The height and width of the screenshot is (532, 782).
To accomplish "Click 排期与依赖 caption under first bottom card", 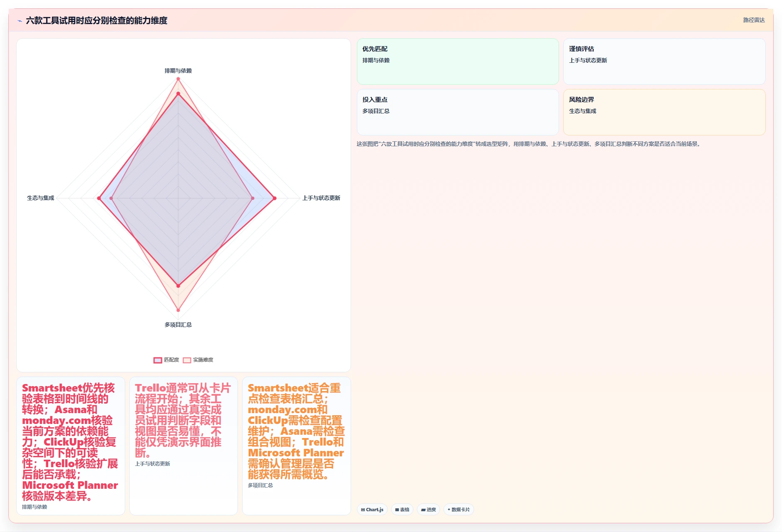I will point(35,507).
